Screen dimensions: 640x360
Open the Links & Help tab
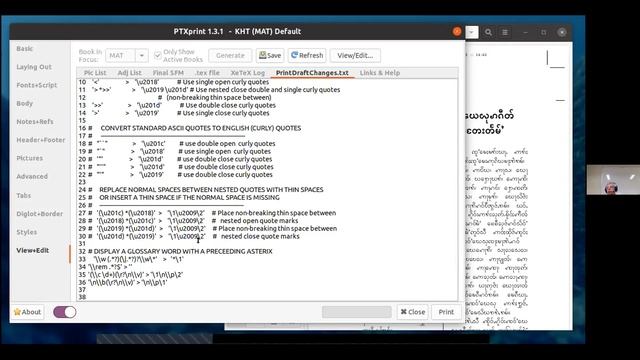380,73
